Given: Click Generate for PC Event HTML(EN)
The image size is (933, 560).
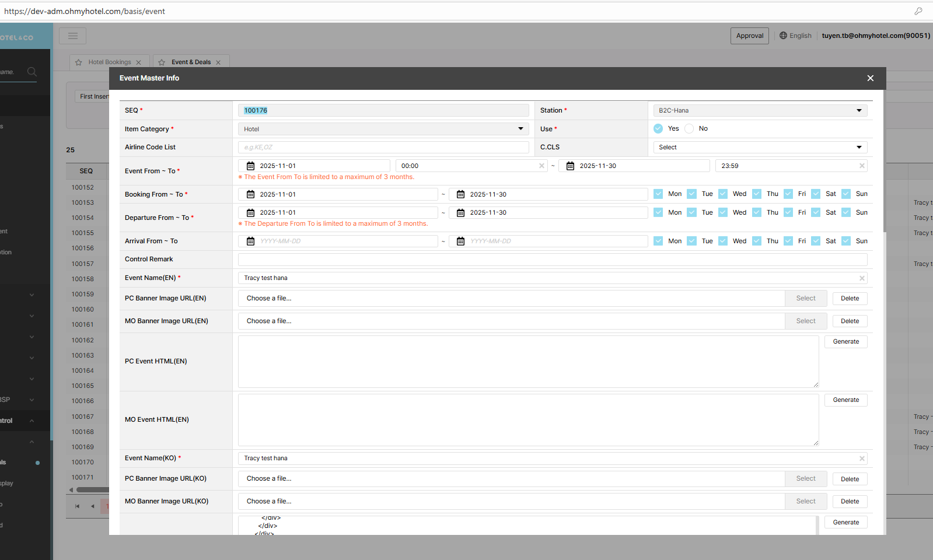Looking at the screenshot, I should tap(845, 342).
